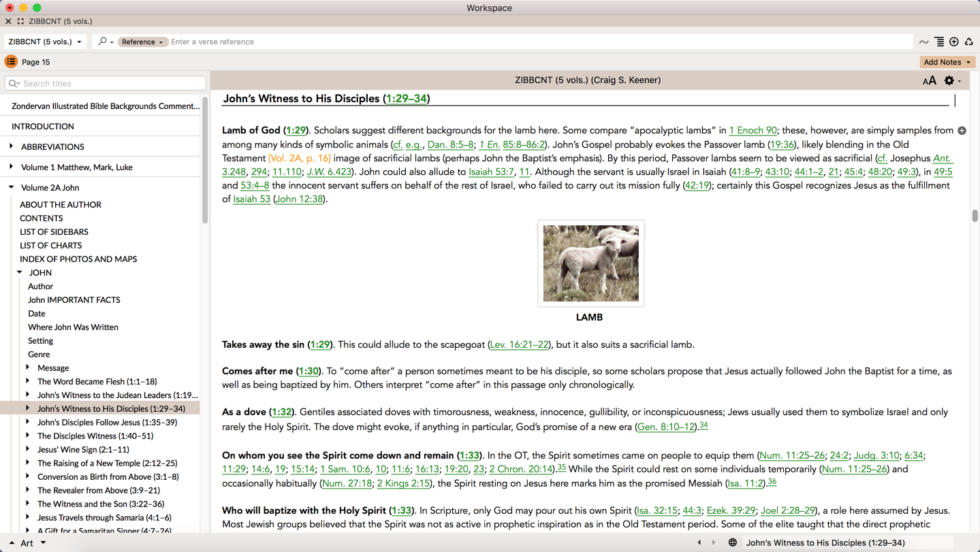Open the gear display settings menu

(951, 80)
